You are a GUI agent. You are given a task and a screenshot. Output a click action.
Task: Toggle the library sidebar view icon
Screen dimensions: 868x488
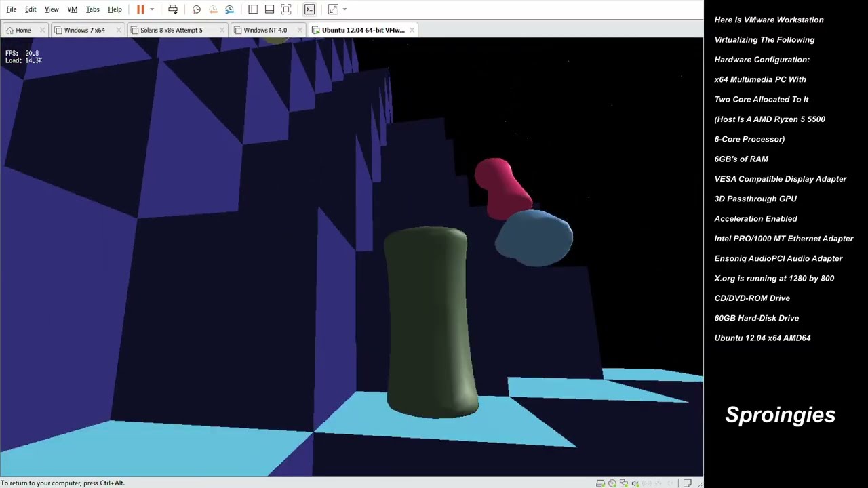tap(252, 9)
